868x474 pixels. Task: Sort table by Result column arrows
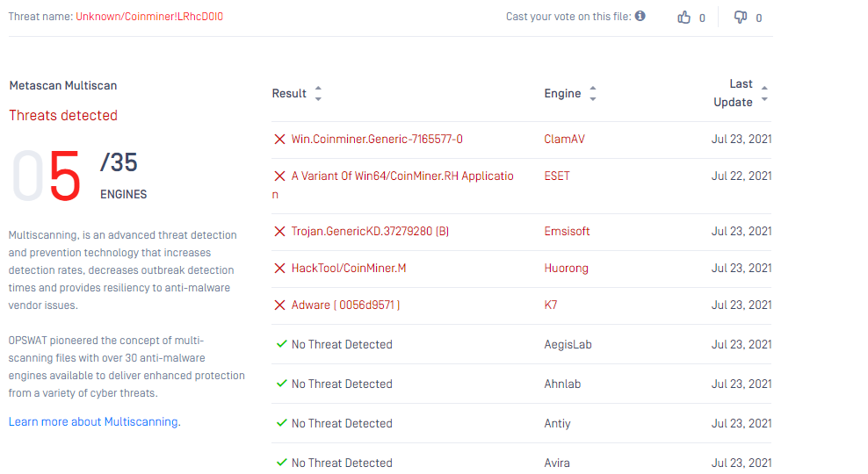[x=318, y=93]
